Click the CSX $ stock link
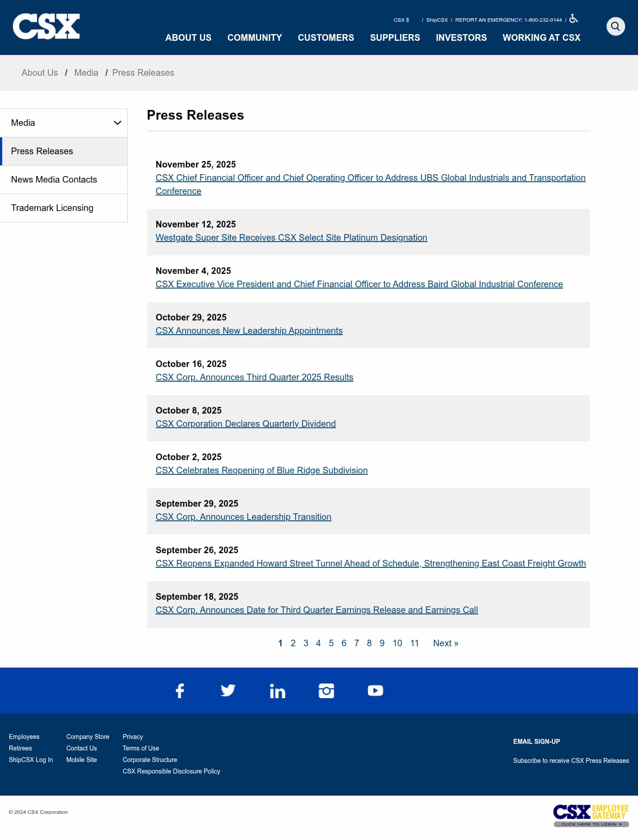Viewport: 638px width, 840px height. 401,20
